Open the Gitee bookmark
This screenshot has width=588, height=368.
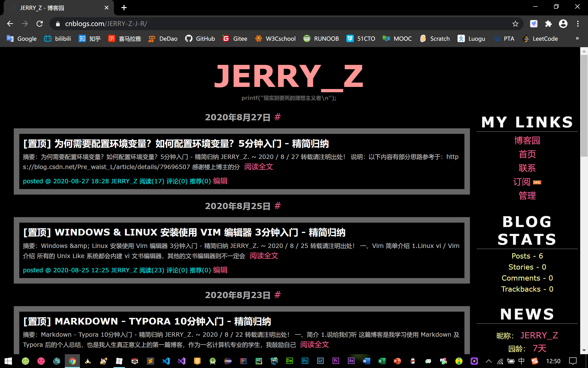tap(235, 38)
